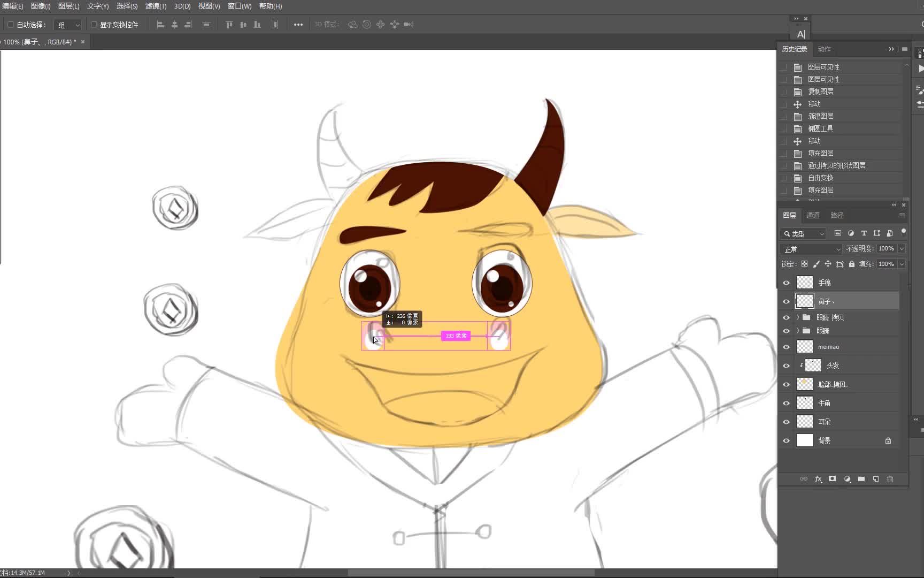Click prevent artboard auto-nesting lock icon
Screen dimensions: 924x578
click(x=840, y=264)
